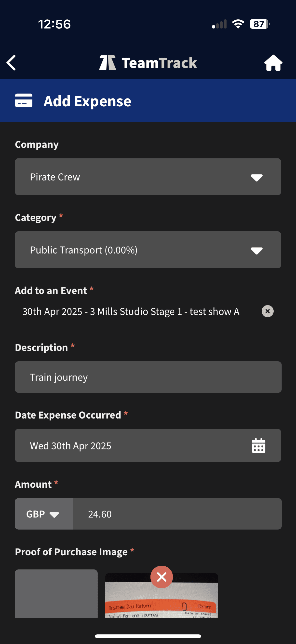This screenshot has height=644, width=296.
Task: Tap the 3 Mills Studio event entry
Action: pos(131,311)
